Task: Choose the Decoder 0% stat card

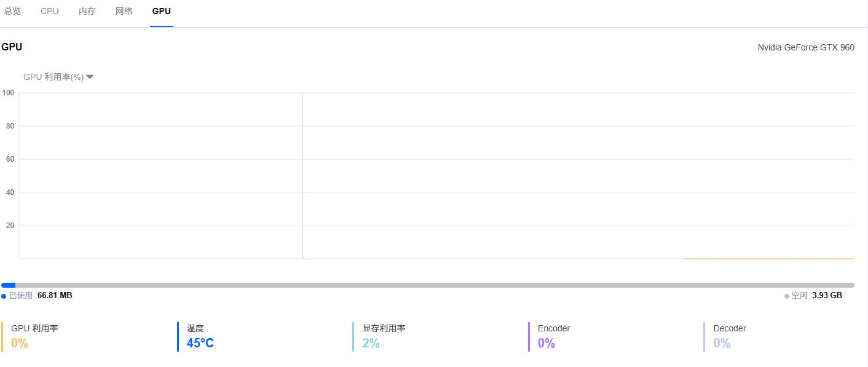Action: 729,336
